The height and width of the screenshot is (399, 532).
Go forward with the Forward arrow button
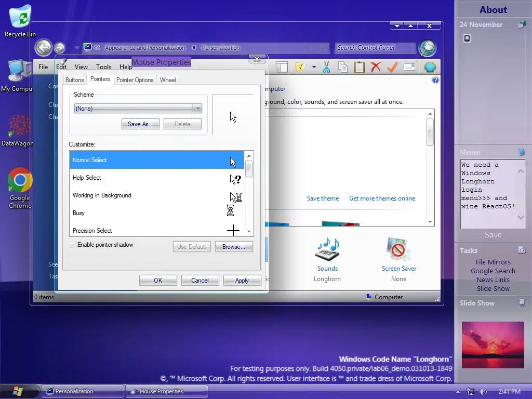[60, 47]
